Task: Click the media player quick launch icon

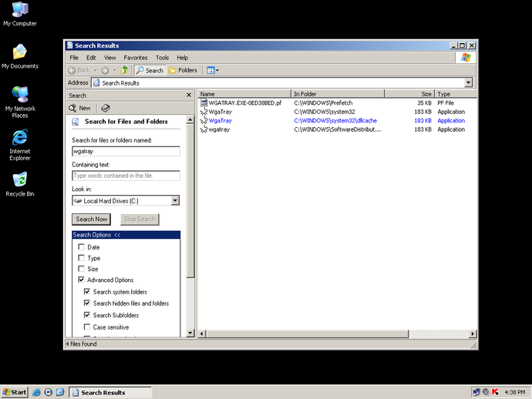Action: tap(48, 392)
